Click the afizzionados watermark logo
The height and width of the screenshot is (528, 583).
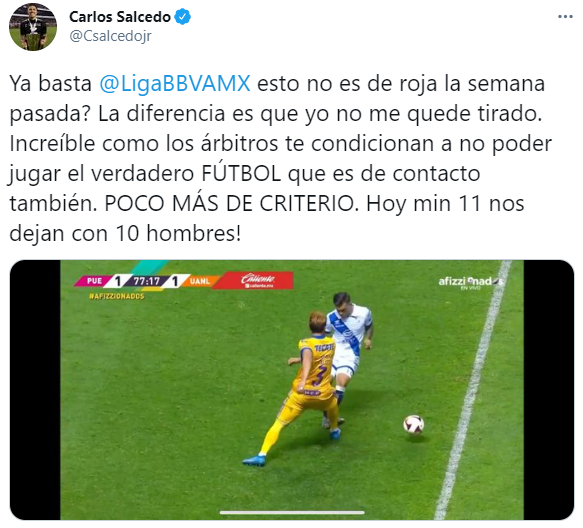point(471,282)
